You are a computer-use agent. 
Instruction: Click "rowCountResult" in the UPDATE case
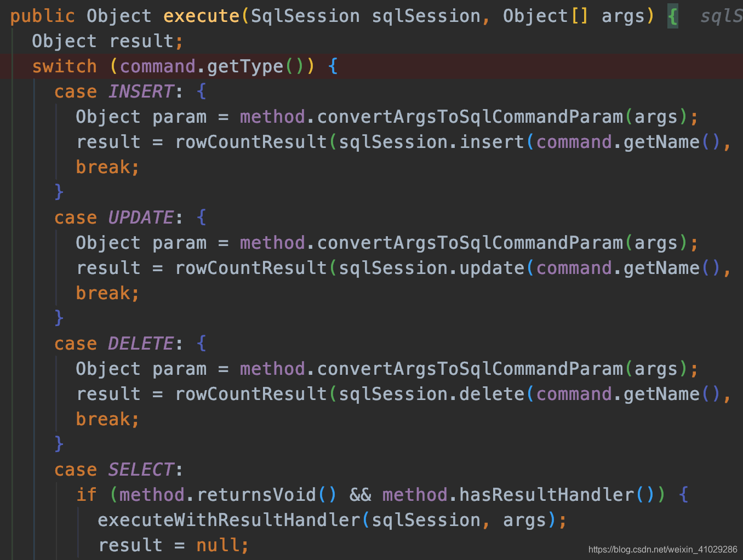click(x=251, y=268)
